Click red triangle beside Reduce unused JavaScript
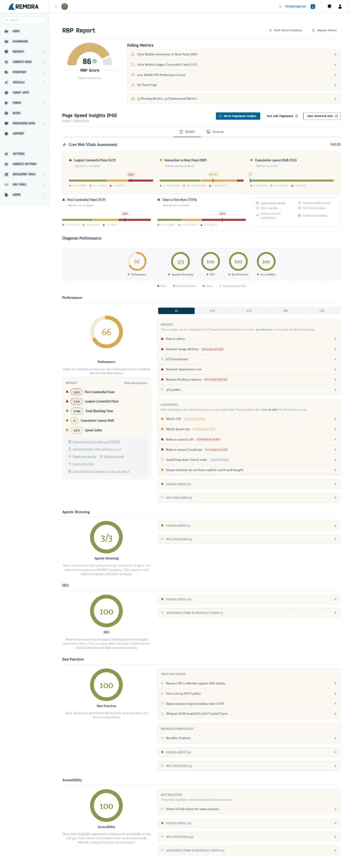Screen dimensions: 354x868 [x=162, y=449]
